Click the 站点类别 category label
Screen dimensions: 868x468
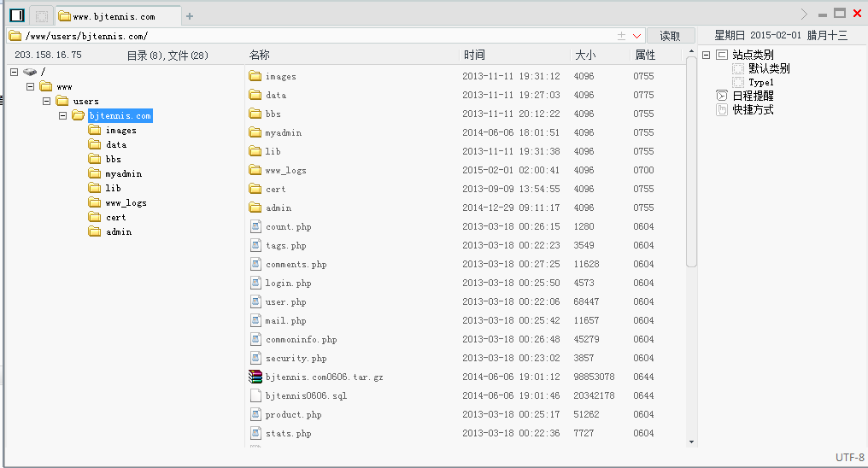coord(753,55)
